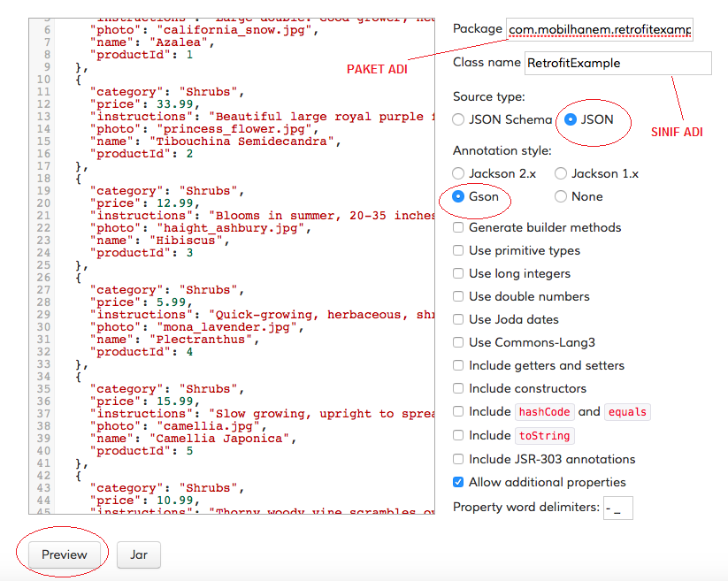Screen dimensions: 728x581
Task: Uncheck Allow additional properties
Action: (x=458, y=482)
